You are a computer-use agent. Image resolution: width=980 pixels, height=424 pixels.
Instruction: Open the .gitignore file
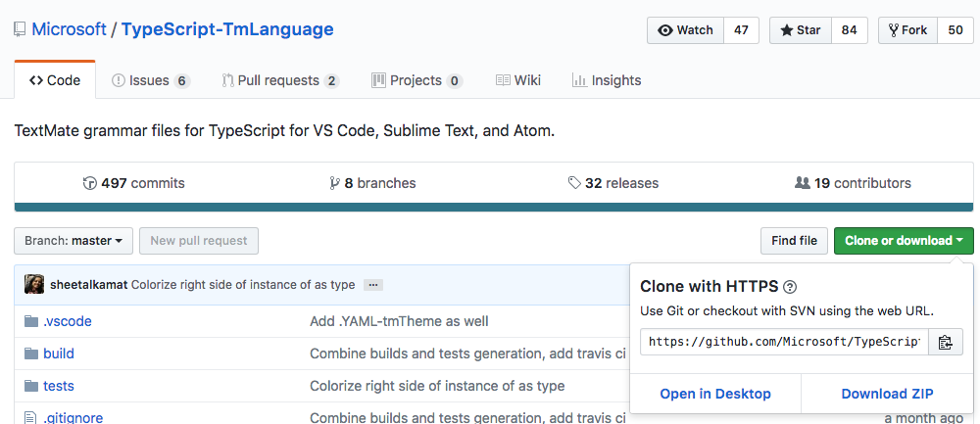[x=73, y=418]
